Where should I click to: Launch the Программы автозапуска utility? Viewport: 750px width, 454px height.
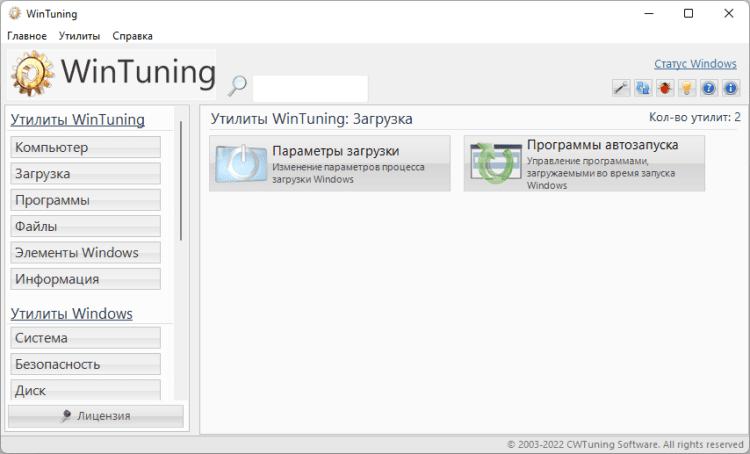click(x=584, y=164)
